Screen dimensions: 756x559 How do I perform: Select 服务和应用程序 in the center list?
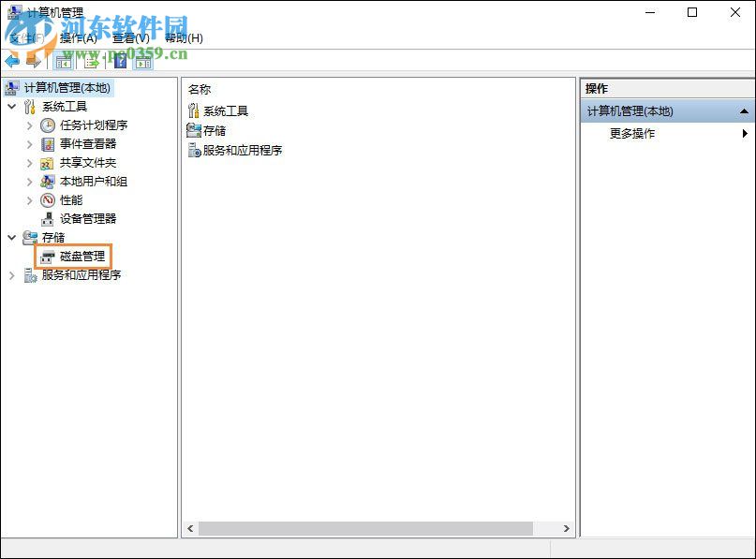(x=235, y=151)
